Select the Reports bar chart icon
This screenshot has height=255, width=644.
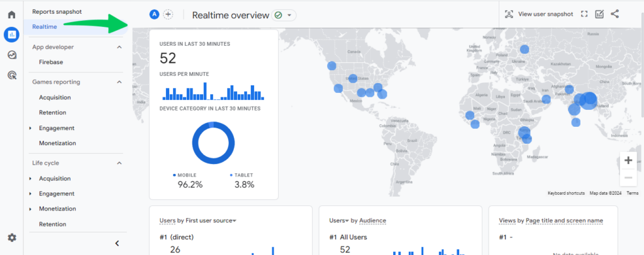pos(11,35)
